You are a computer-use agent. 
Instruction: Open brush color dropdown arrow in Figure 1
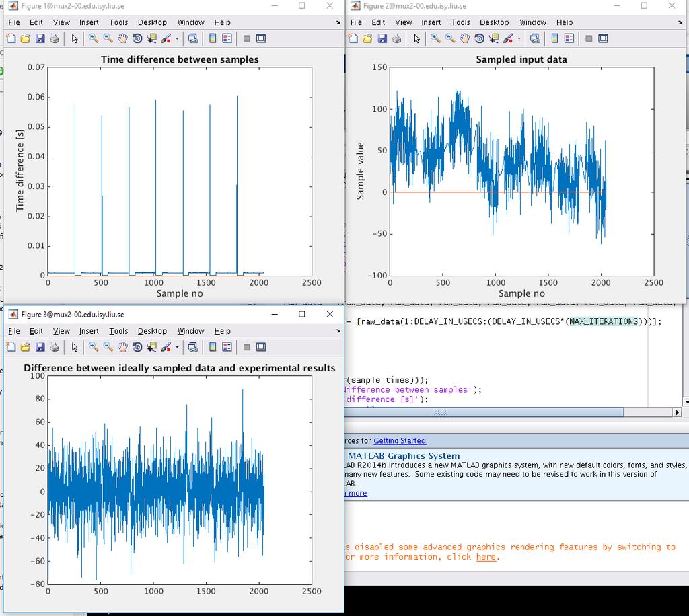click(x=177, y=38)
